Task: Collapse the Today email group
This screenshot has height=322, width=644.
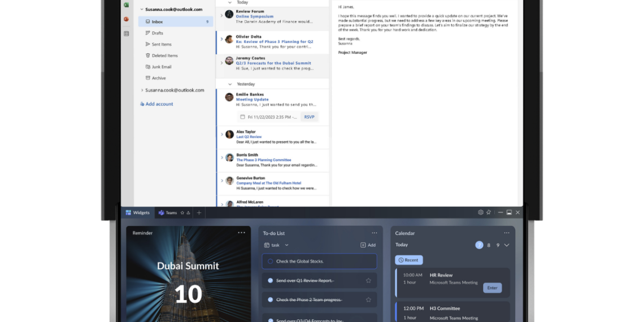Action: [x=229, y=2]
